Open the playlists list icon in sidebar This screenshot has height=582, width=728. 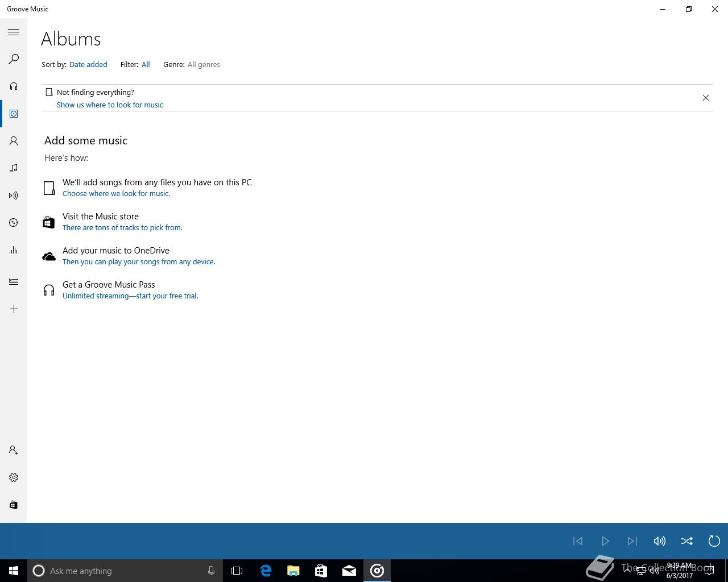pos(14,282)
